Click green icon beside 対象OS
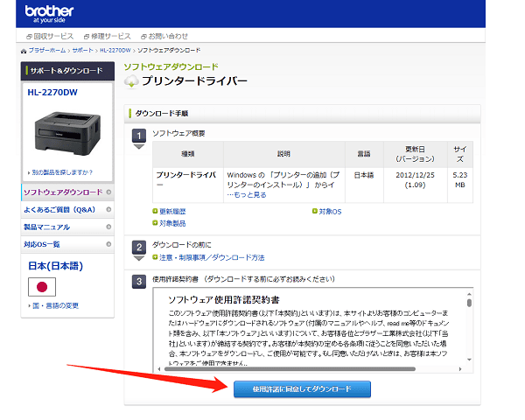 (315, 211)
